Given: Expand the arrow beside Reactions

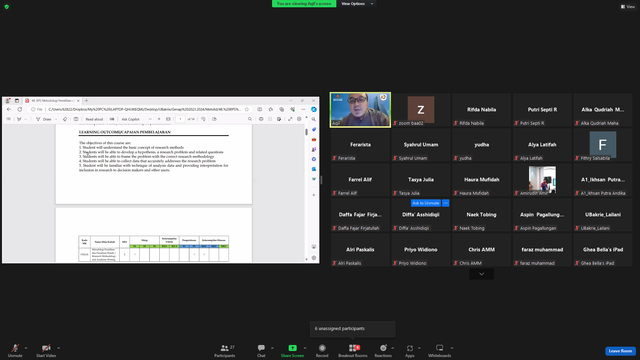Looking at the screenshot, I should pos(393,348).
